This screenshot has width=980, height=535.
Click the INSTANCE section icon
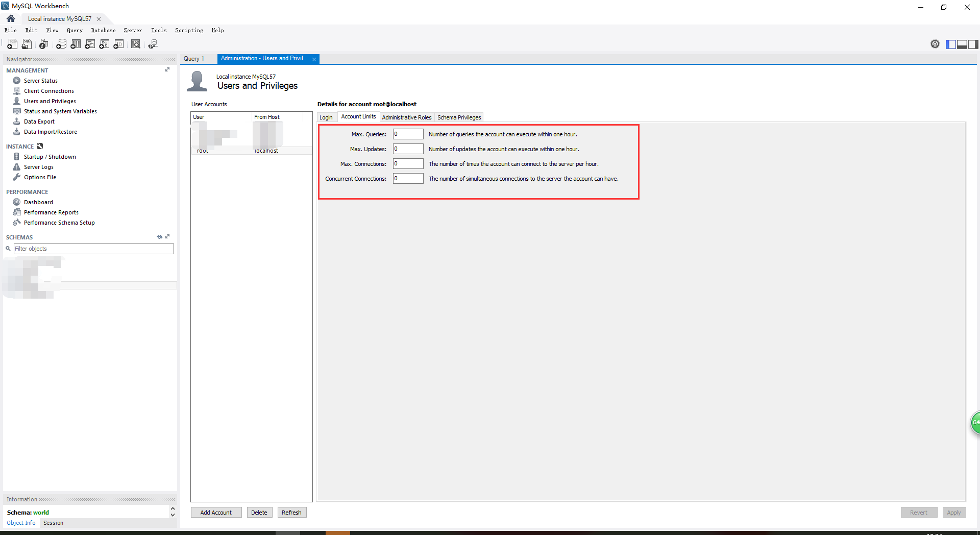pyautogui.click(x=40, y=146)
